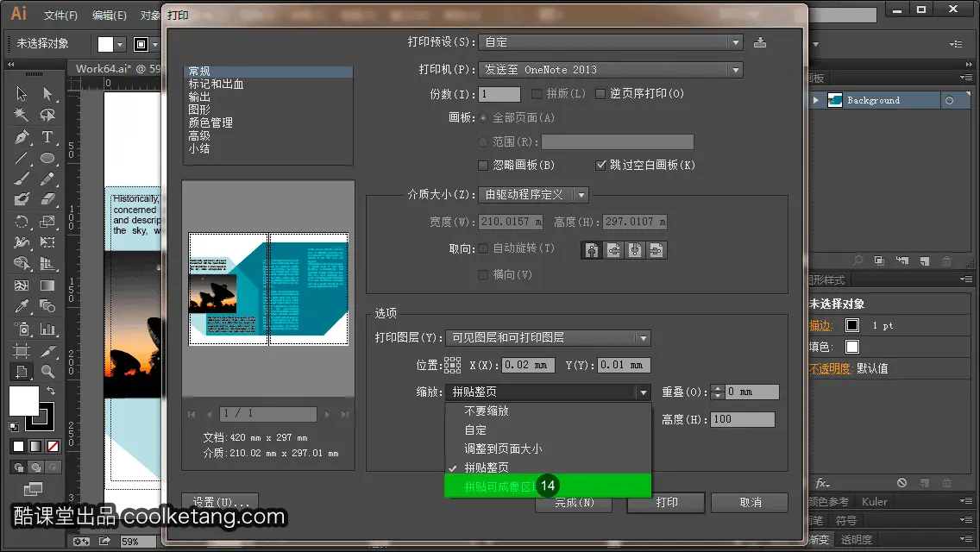Select the Rotate tool
The image size is (980, 552).
pos(22,222)
